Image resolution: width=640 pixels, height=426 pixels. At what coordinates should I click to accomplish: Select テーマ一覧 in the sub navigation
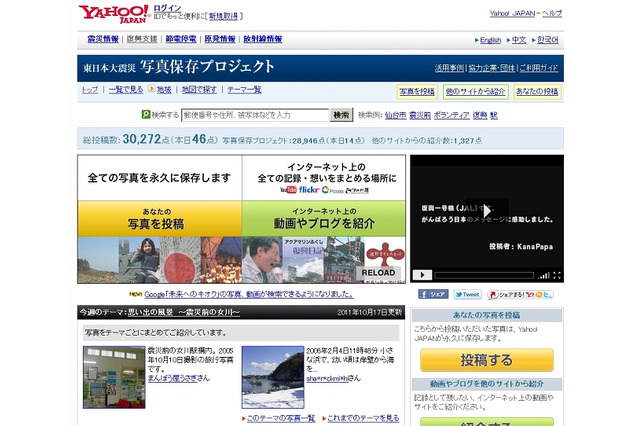[x=244, y=89]
